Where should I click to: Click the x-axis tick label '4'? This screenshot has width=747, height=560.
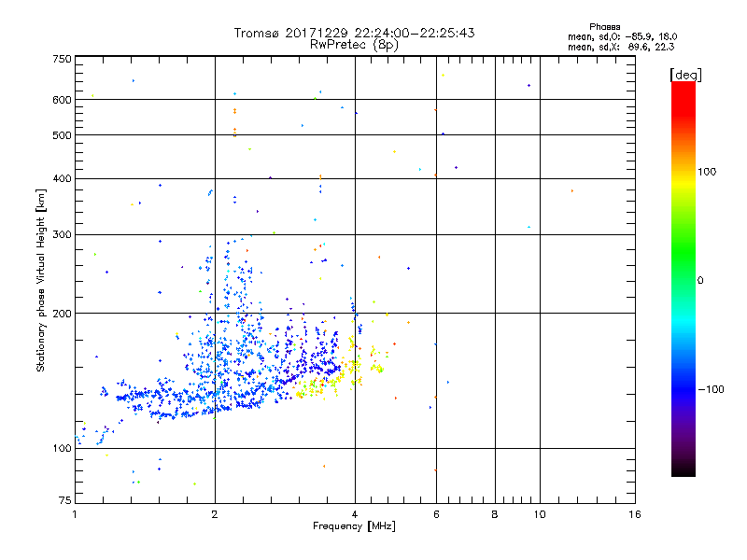click(355, 514)
